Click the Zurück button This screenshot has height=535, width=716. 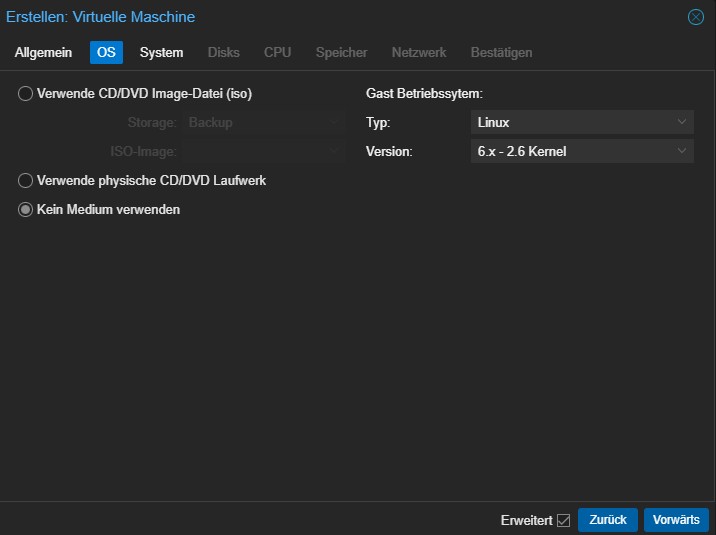pos(608,520)
